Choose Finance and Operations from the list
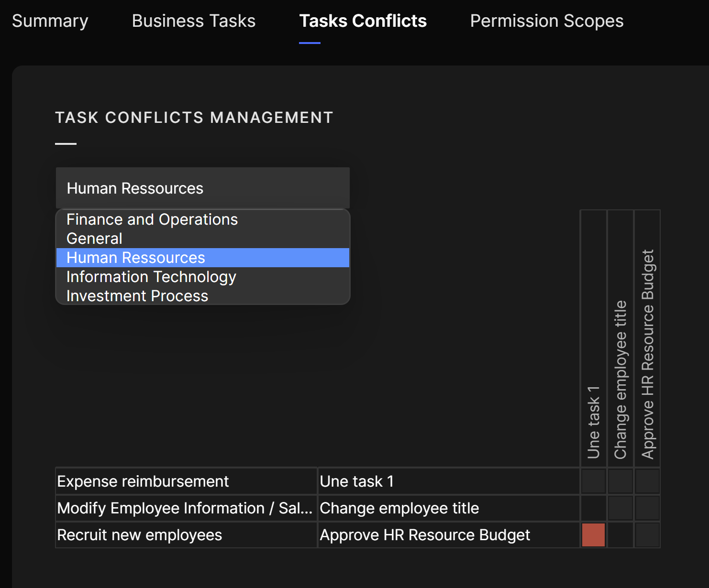 coord(152,219)
